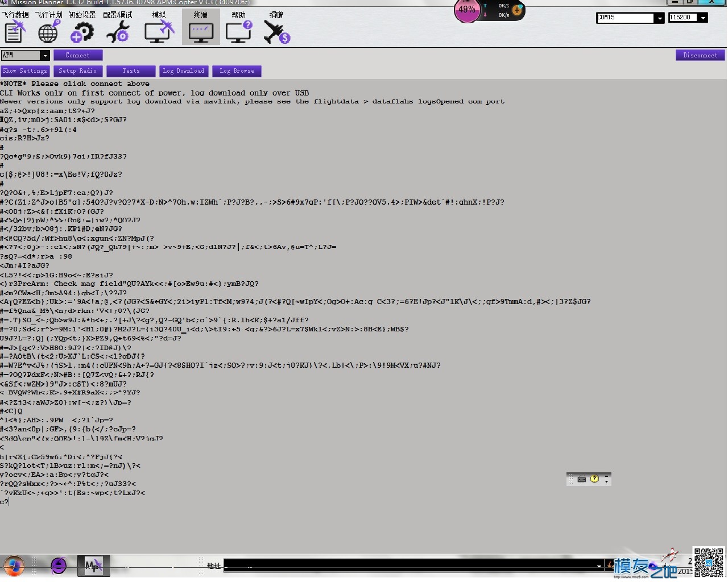
Task: Open the COM15 port dropdown
Action: pos(660,18)
